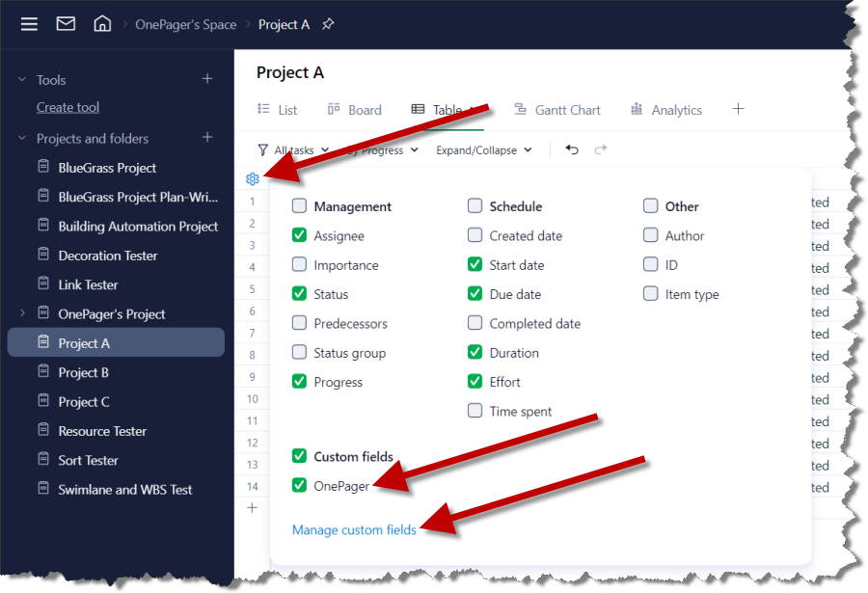This screenshot has width=868, height=593.
Task: Click the undo arrow icon
Action: click(x=572, y=149)
